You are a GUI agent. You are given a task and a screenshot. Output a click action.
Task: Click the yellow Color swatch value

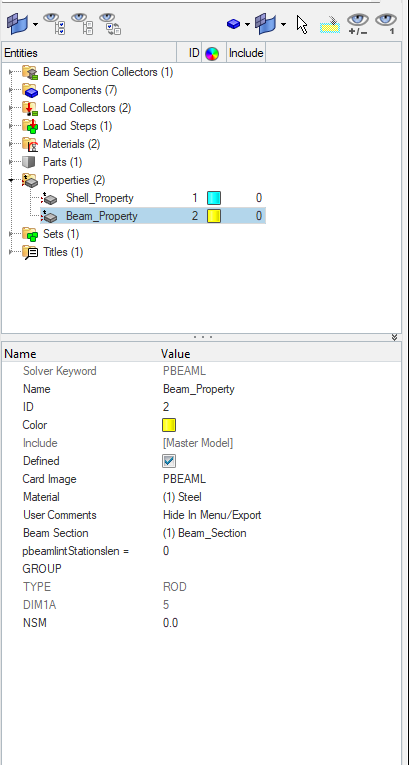[x=169, y=425]
